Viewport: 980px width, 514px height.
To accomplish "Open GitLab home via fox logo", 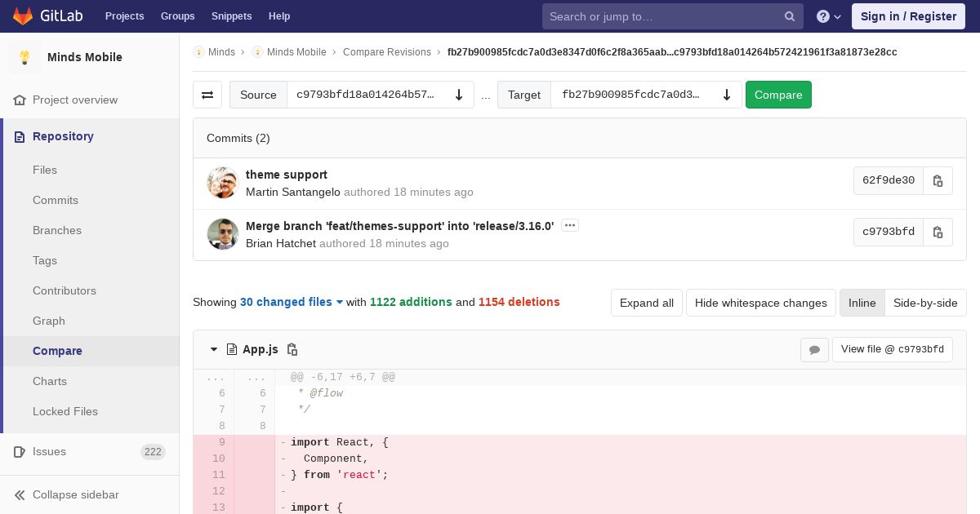I will pyautogui.click(x=23, y=16).
